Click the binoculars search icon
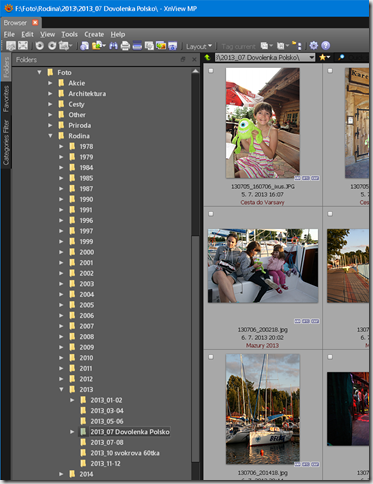Viewport: 373px width, 484px height. coord(113,46)
